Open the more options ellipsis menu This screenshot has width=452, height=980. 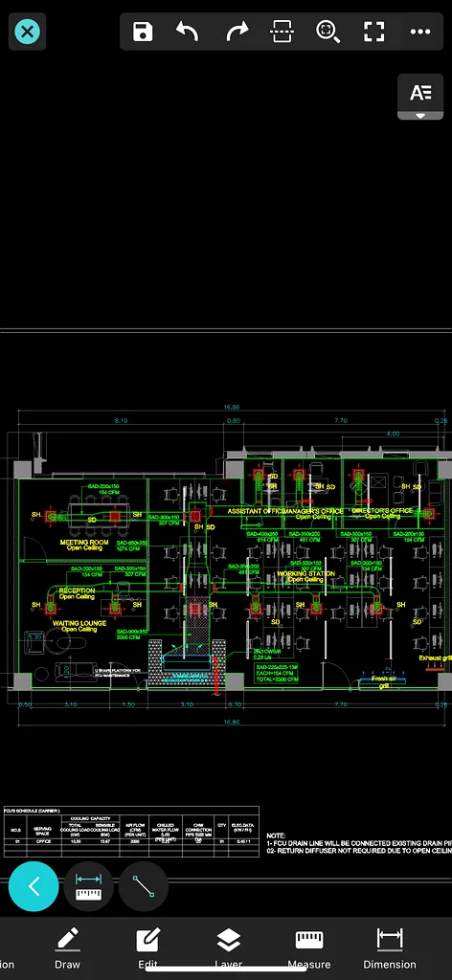point(420,32)
